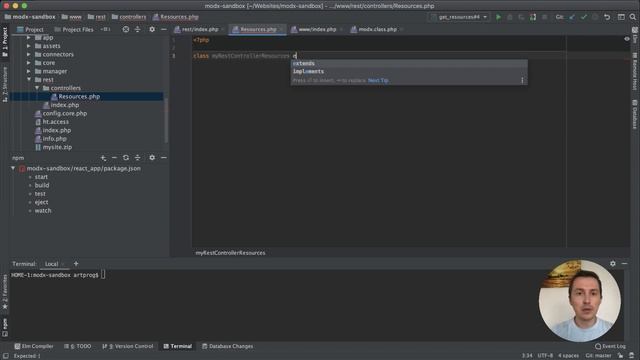Click 'Git: master' branch in status bar
This screenshot has height=360, width=640.
pyautogui.click(x=598, y=356)
